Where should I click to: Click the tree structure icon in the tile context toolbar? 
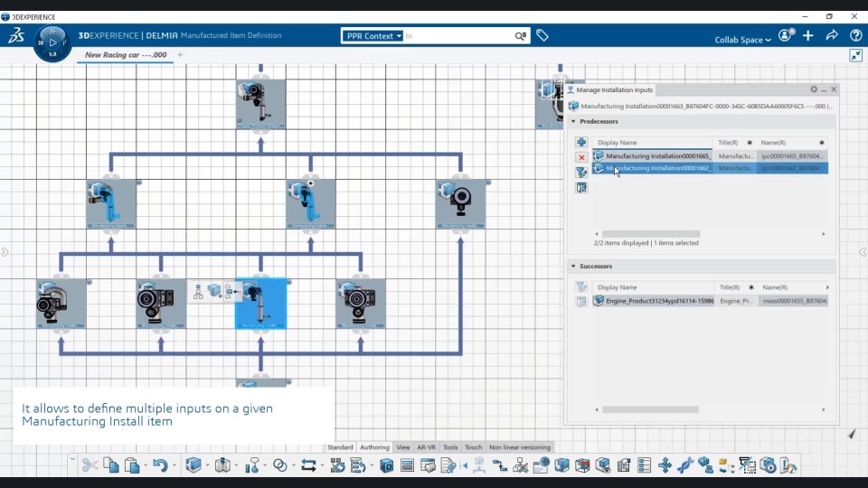click(x=198, y=292)
